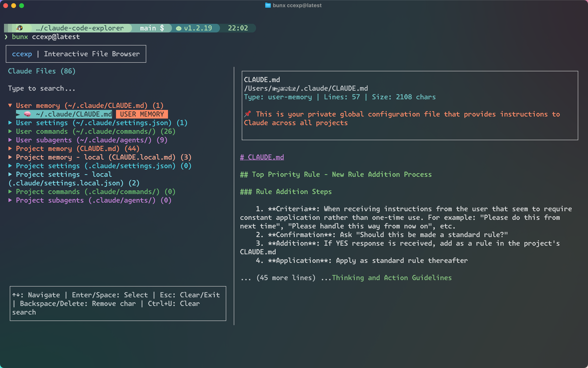Click the main $ git branch segment
The image size is (588, 368).
(151, 28)
